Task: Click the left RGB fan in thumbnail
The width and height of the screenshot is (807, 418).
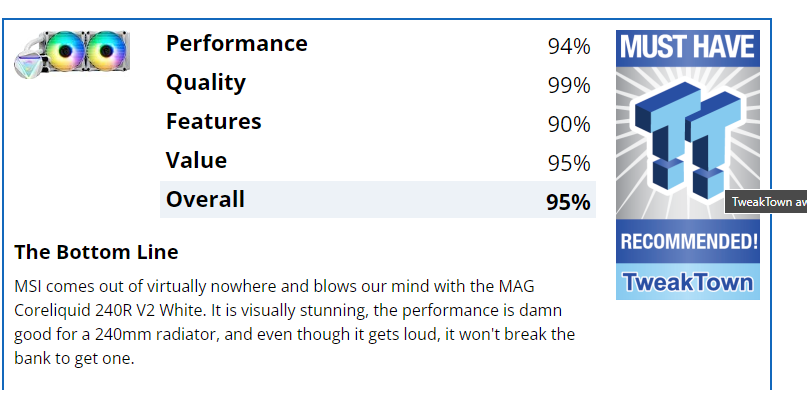Action: 65,50
